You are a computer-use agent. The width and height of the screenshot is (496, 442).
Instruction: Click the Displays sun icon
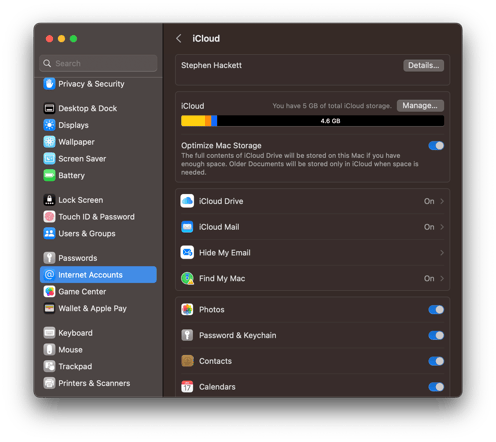[x=49, y=125]
